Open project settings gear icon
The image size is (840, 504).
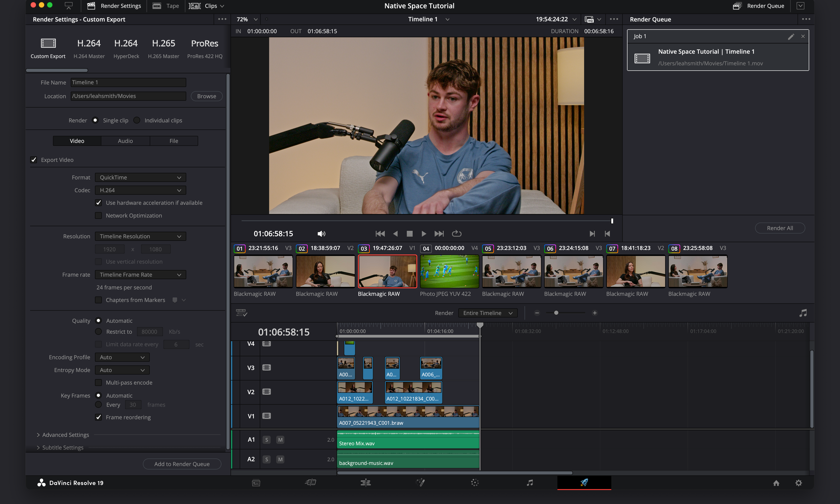pyautogui.click(x=799, y=483)
